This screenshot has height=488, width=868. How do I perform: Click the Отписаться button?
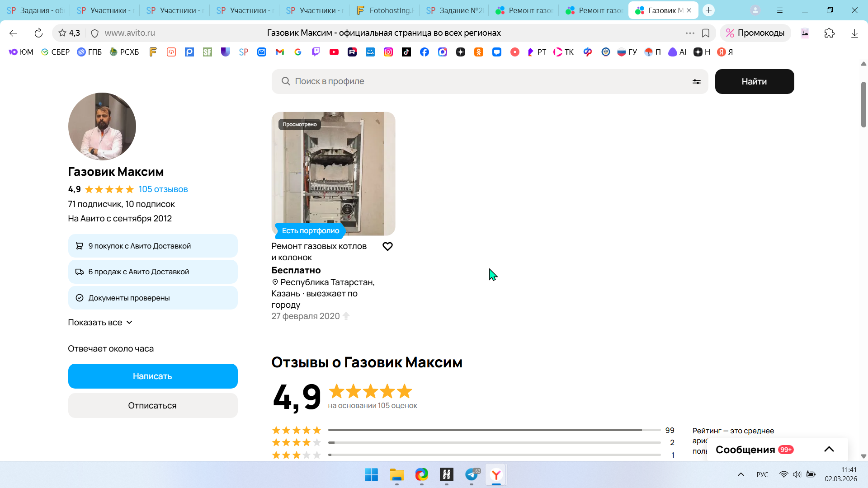pos(153,406)
